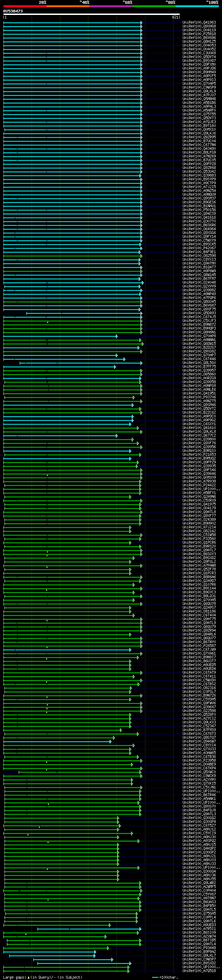Select hit label UniRef100_O64964
This screenshot has height=980, width=222.
199,229
